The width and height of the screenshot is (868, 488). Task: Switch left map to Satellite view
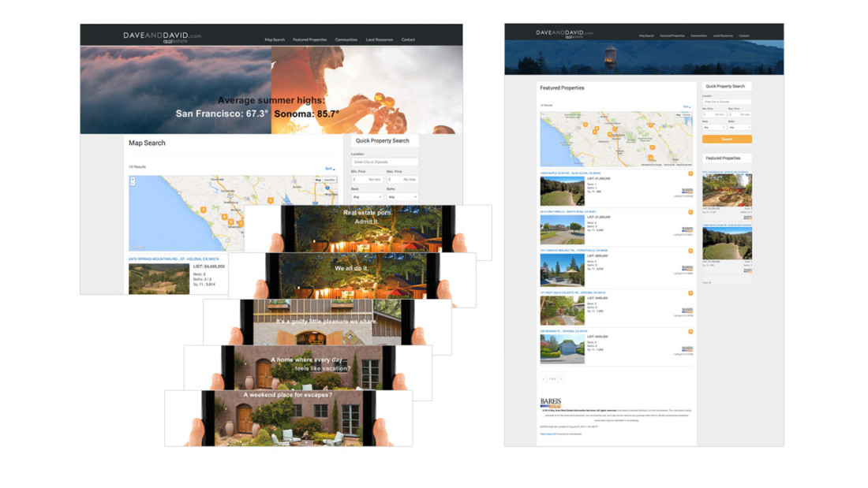pos(330,180)
